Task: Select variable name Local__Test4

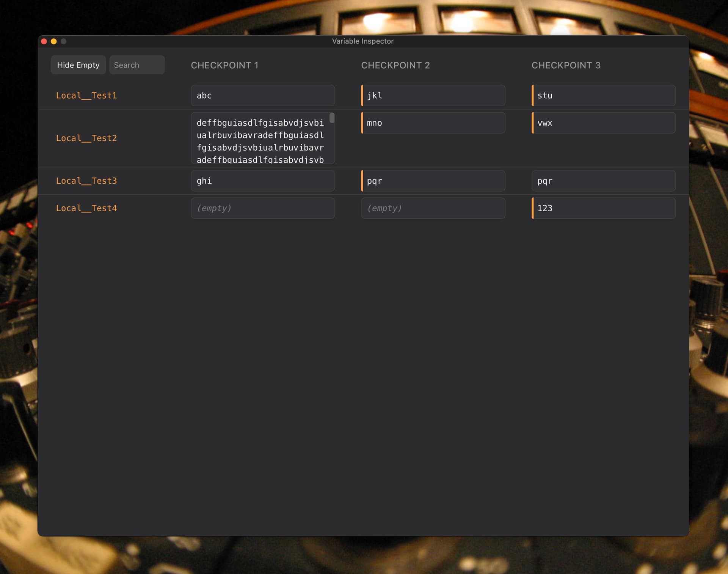Action: pyautogui.click(x=86, y=208)
